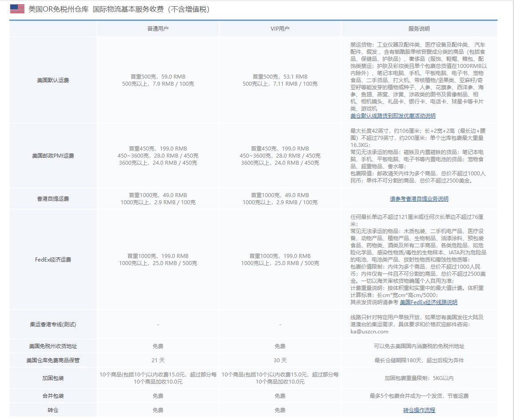
Task: Click the 美国仓库免费商品保管 row label
Action: click(x=53, y=361)
